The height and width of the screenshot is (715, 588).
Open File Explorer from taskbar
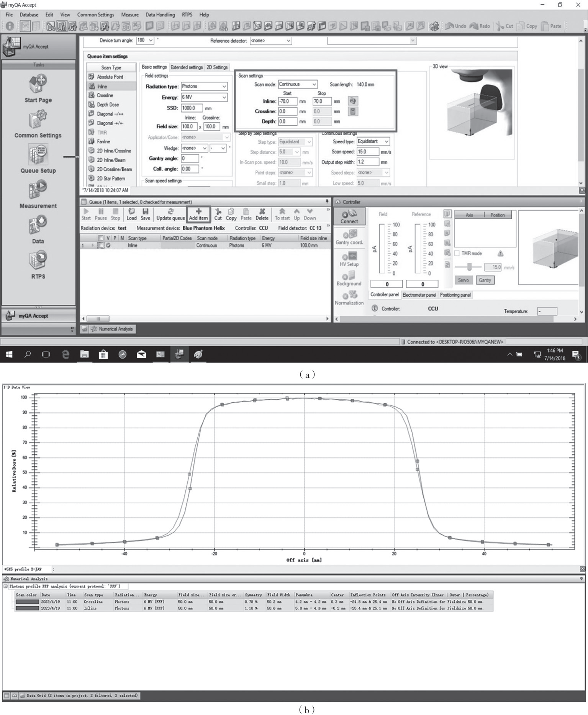tap(84, 354)
